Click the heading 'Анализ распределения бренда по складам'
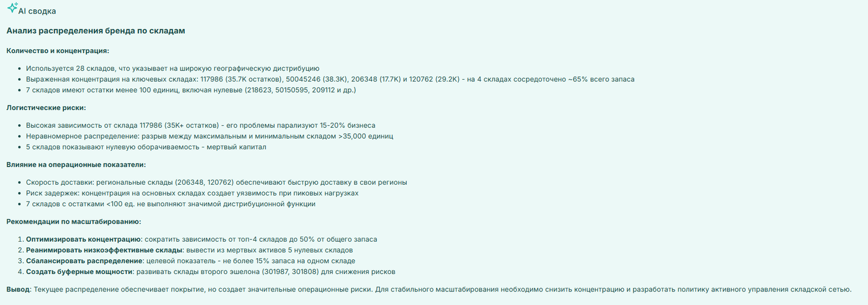Screen dimensions: 868x305 click(x=96, y=31)
